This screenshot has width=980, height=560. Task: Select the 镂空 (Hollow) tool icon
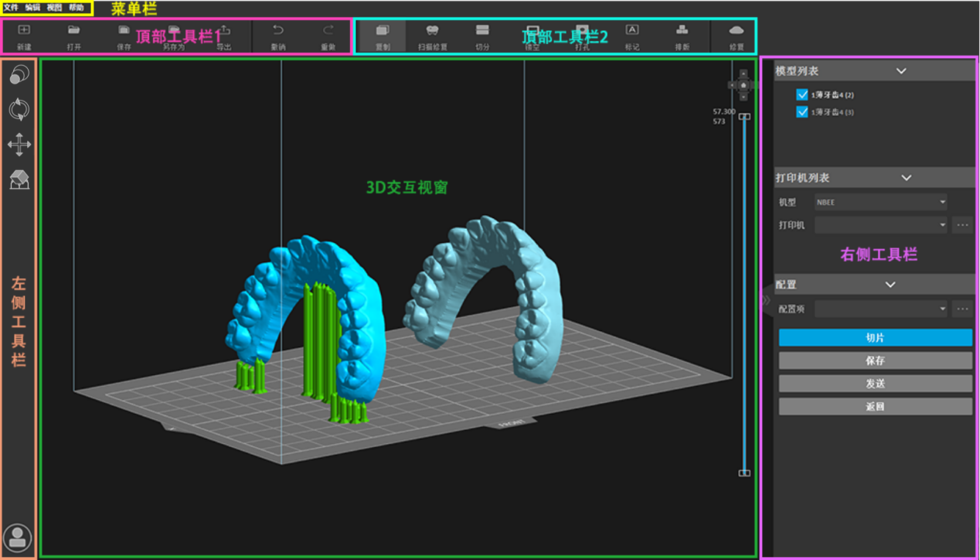pyautogui.click(x=533, y=30)
